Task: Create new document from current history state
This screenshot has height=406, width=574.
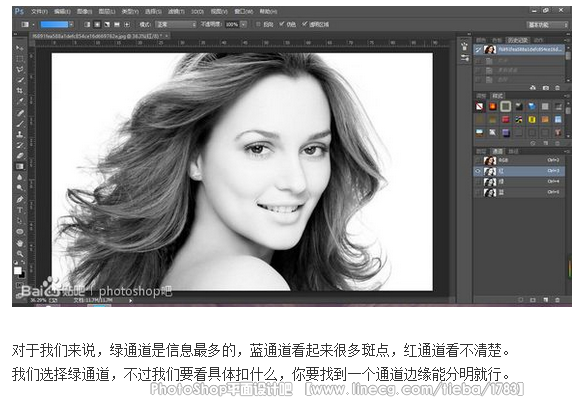Action: click(533, 88)
